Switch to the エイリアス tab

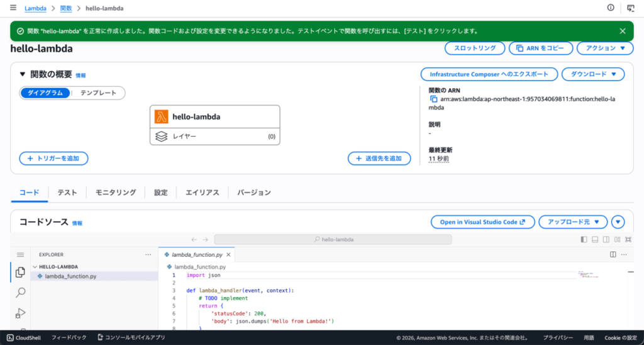[202, 193]
